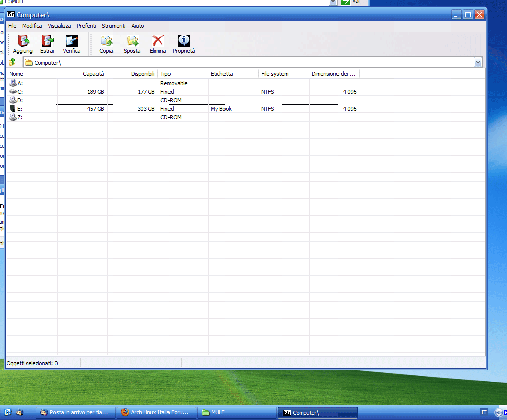Expand the Computer\ address dropdown arrow
This screenshot has width=507, height=420.
[478, 63]
